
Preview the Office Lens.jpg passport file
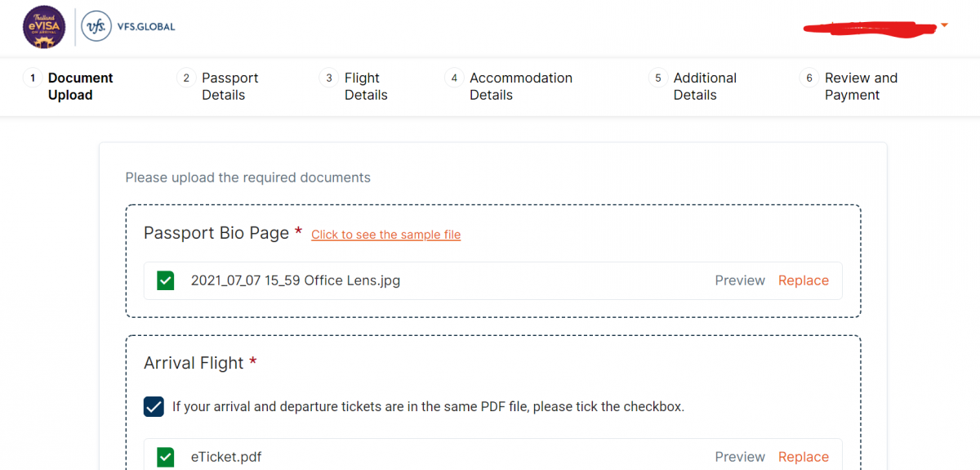point(740,280)
